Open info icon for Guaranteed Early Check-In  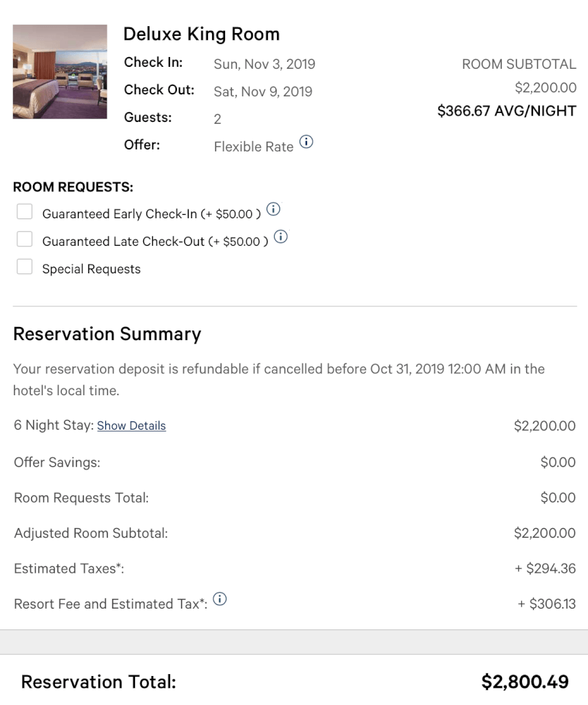[x=273, y=209]
